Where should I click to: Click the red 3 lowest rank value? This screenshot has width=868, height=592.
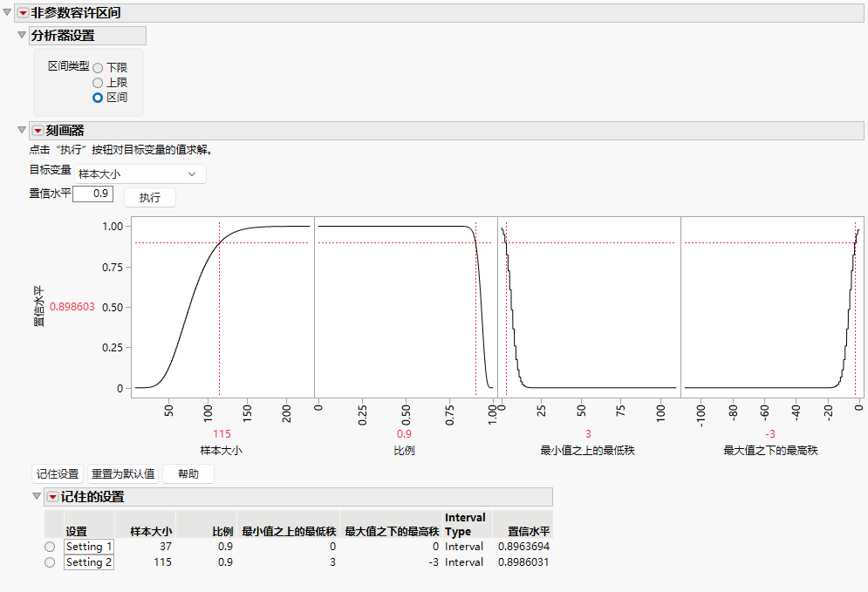click(588, 434)
